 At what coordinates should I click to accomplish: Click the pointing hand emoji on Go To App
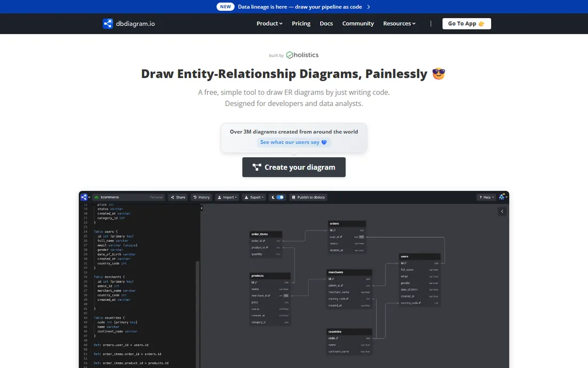coord(482,24)
